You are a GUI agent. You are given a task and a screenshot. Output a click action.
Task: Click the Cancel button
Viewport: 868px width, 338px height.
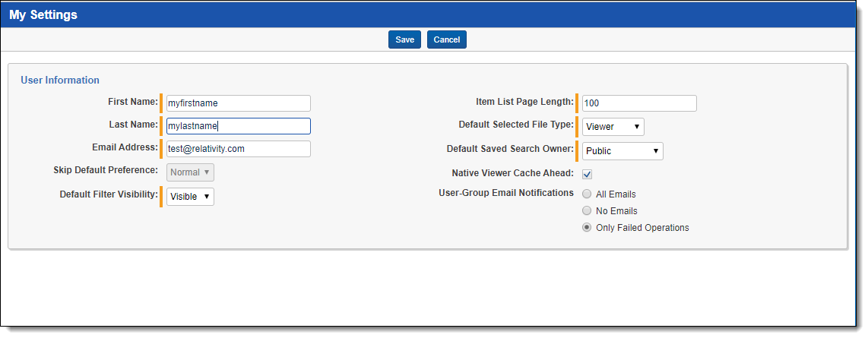pos(447,39)
